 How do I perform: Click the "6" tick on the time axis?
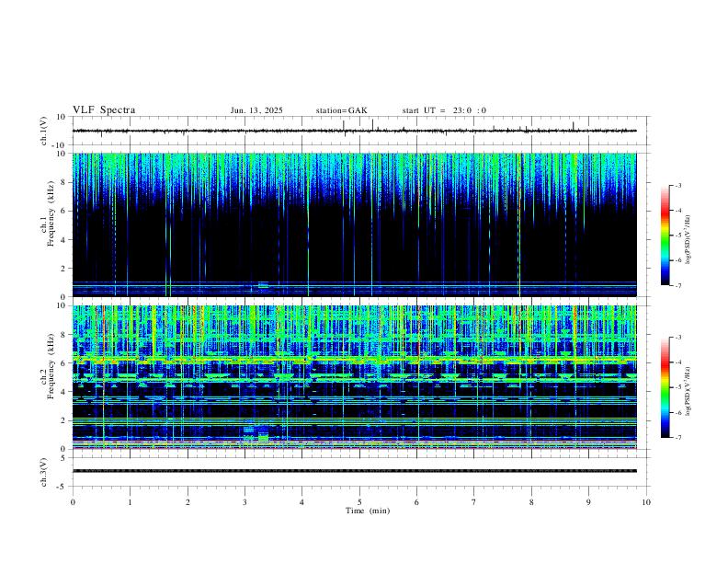(x=417, y=502)
